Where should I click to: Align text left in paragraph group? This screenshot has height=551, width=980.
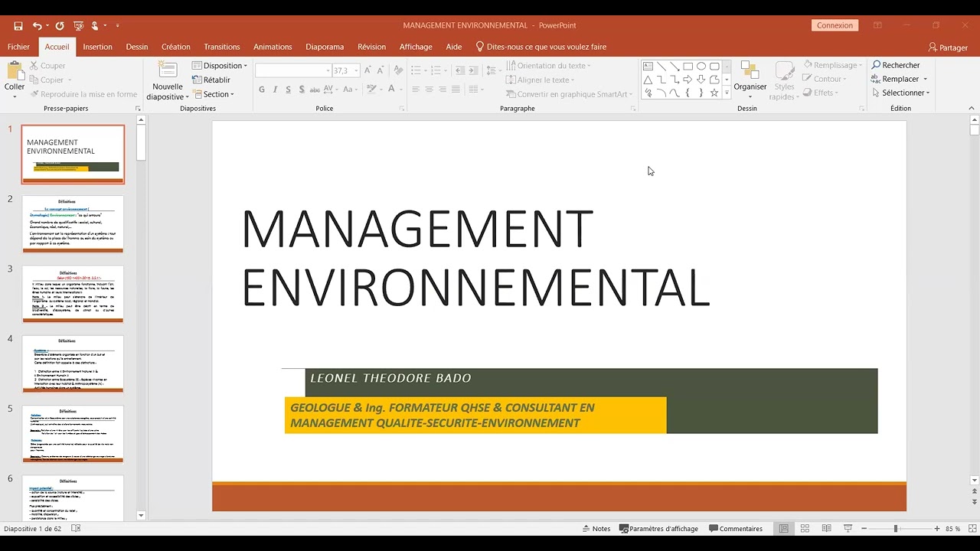(416, 90)
